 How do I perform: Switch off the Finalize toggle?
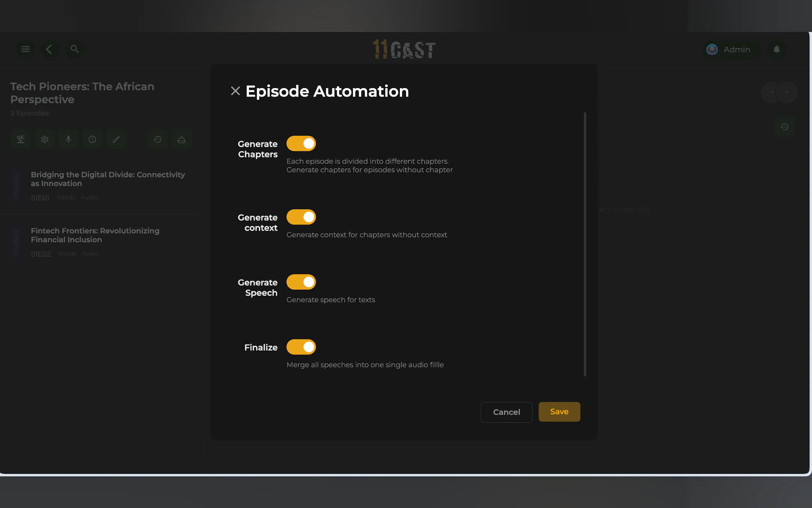[301, 347]
